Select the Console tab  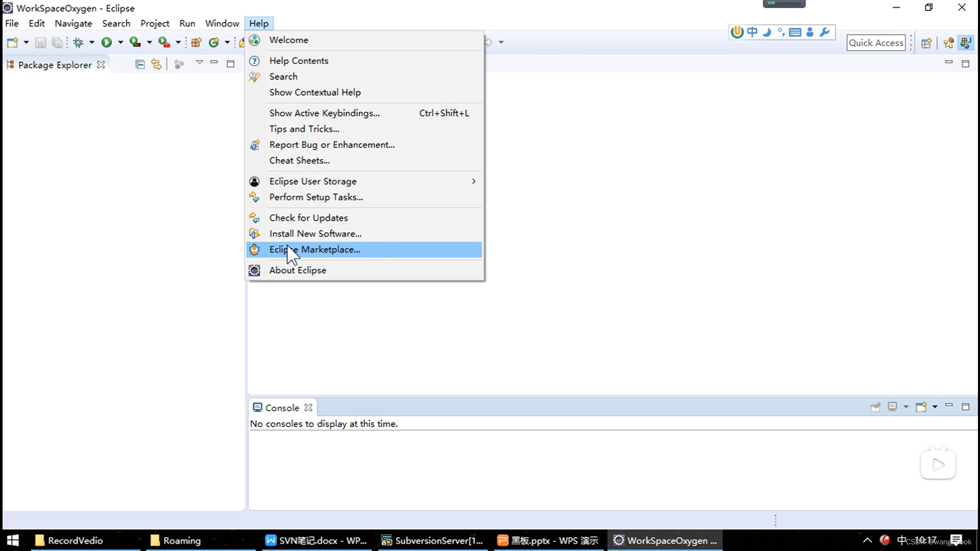coord(282,408)
